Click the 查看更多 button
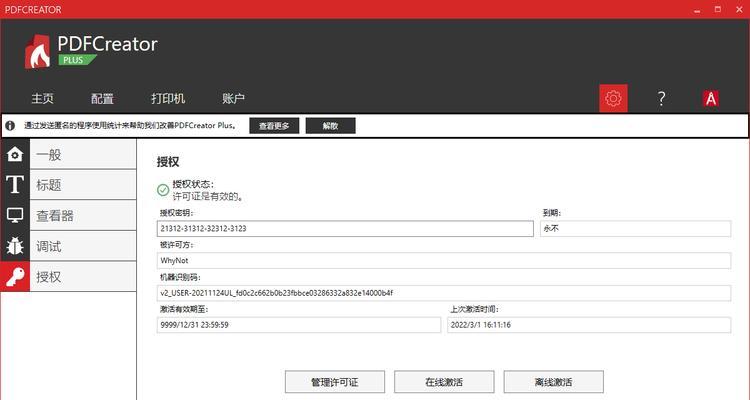Image resolution: width=750 pixels, height=400 pixels. (274, 126)
